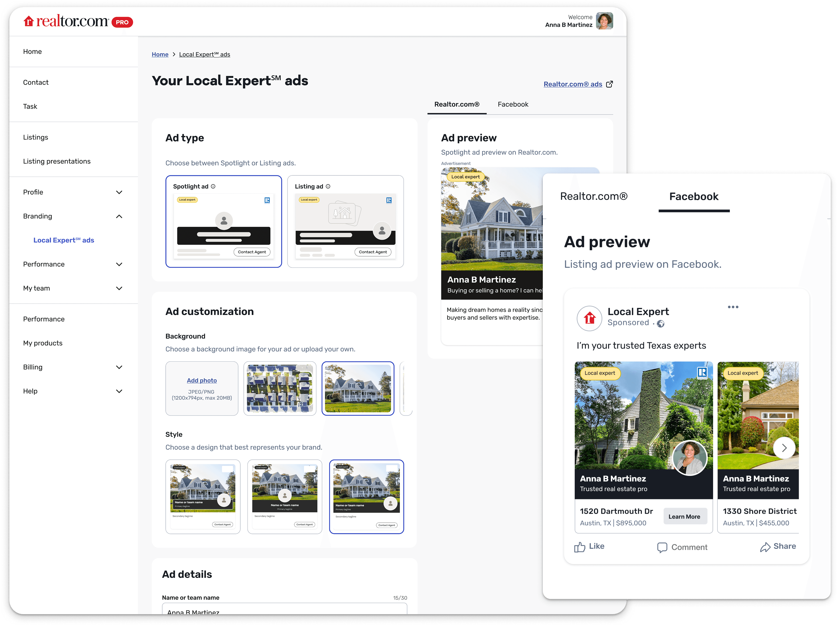840x625 pixels.
Task: Click external link icon beside Realtor.com® ads
Action: click(609, 84)
